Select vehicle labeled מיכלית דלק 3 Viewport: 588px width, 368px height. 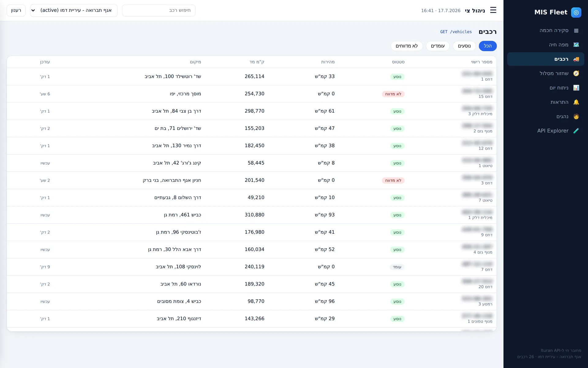480,114
